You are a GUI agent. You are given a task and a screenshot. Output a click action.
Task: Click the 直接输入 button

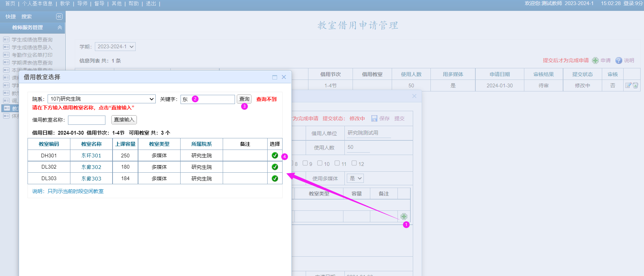pyautogui.click(x=124, y=120)
